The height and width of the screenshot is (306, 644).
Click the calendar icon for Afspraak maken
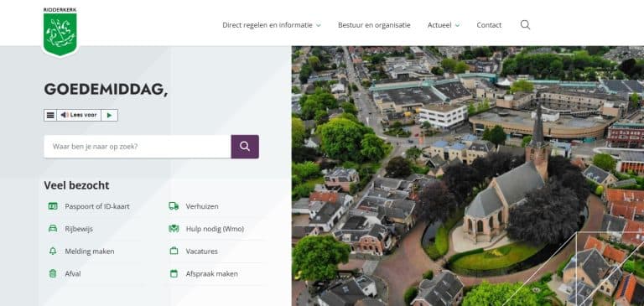[x=174, y=273]
